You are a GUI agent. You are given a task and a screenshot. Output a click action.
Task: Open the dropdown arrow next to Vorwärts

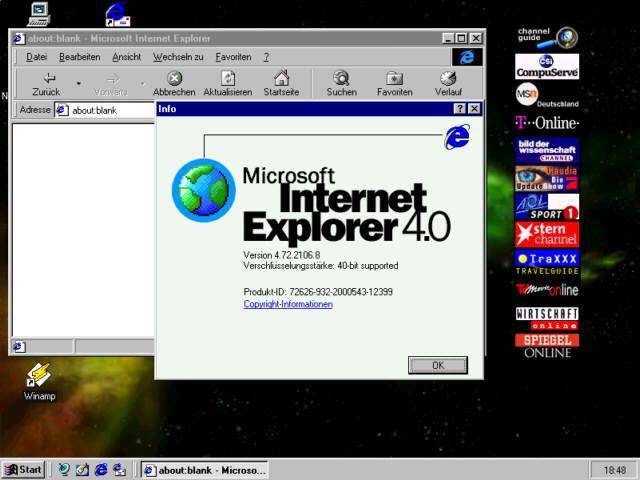click(x=142, y=84)
